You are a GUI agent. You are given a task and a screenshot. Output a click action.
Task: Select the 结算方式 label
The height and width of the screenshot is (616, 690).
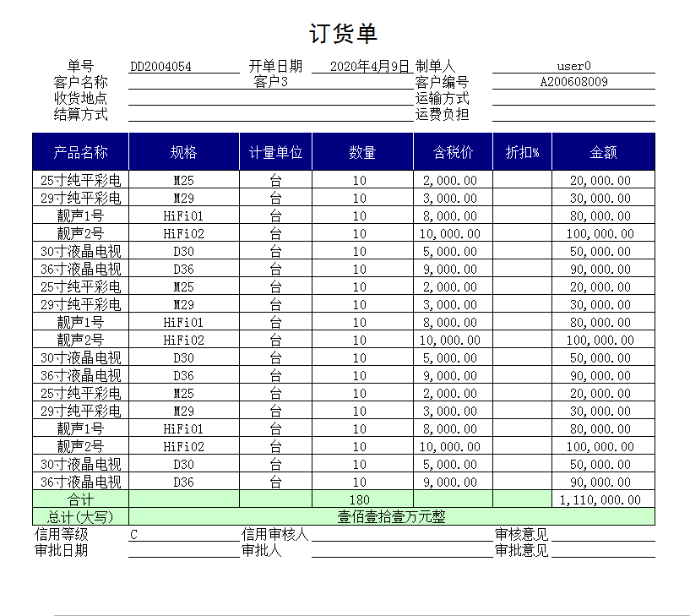tap(80, 114)
